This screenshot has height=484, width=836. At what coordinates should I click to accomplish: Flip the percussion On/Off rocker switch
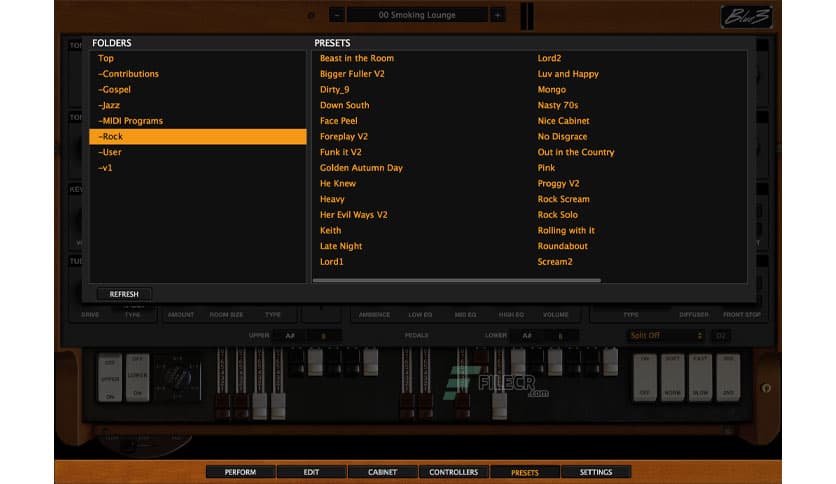coord(645,376)
